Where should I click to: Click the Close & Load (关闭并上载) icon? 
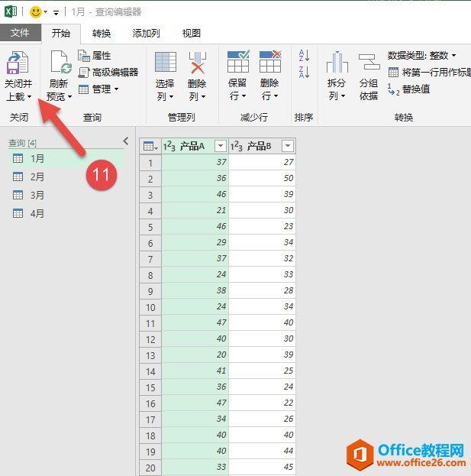(18, 64)
